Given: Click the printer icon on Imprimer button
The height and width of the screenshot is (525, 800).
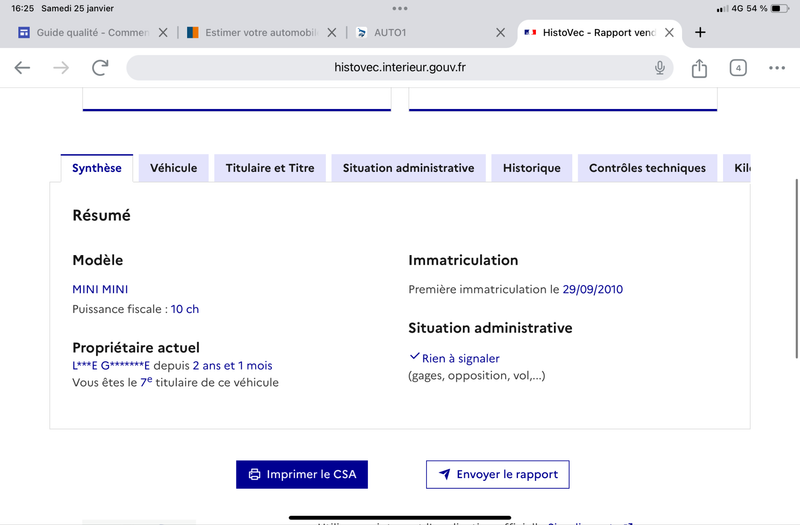Looking at the screenshot, I should click(254, 474).
